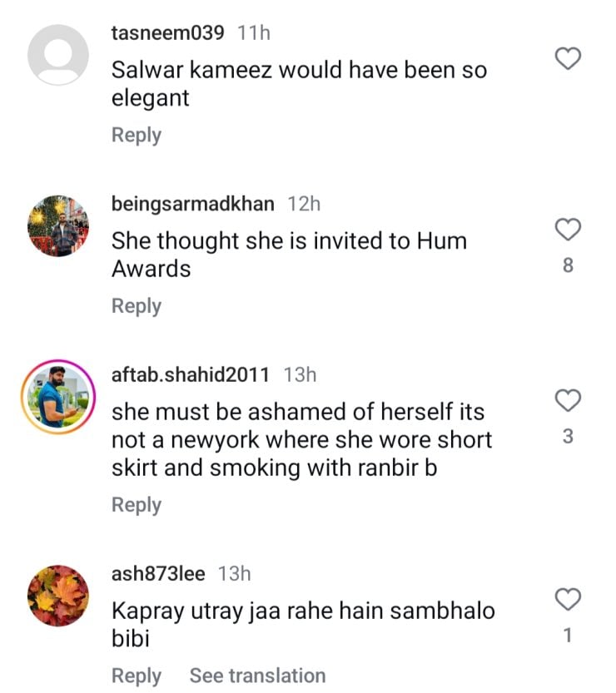Like aftab.shahid2011's comment

click(568, 401)
